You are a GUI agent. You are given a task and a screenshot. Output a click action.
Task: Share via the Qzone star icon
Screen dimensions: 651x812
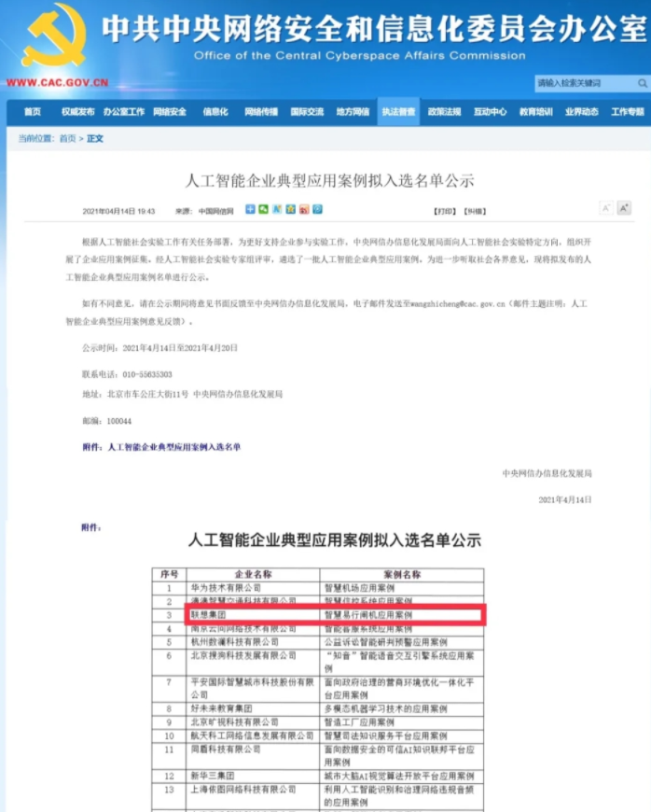[x=290, y=209]
